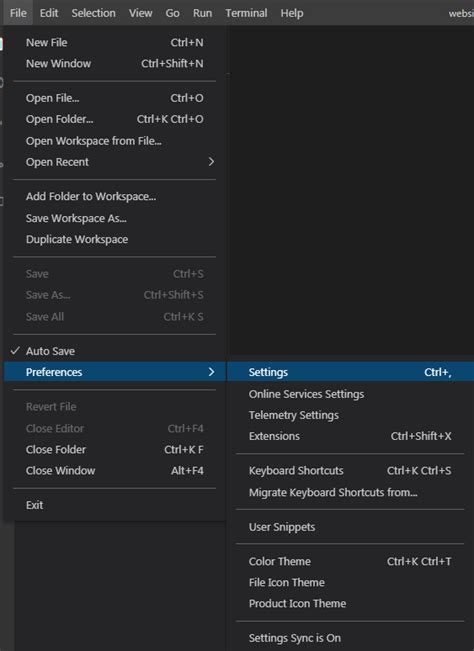Open File Icon Theme picker
The image size is (474, 651).
point(350,582)
